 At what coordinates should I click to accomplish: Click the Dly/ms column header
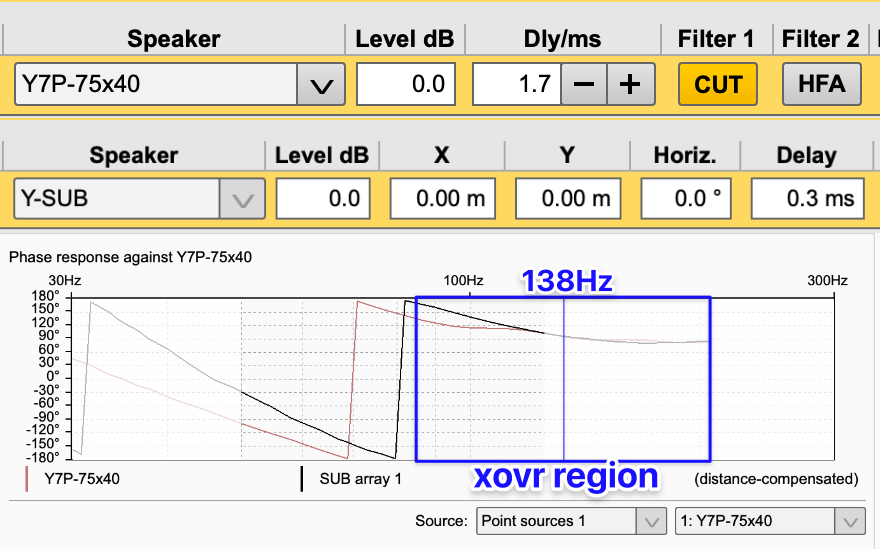562,39
